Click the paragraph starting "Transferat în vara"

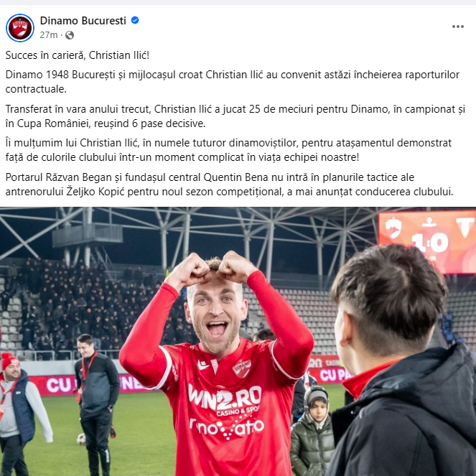point(235,116)
